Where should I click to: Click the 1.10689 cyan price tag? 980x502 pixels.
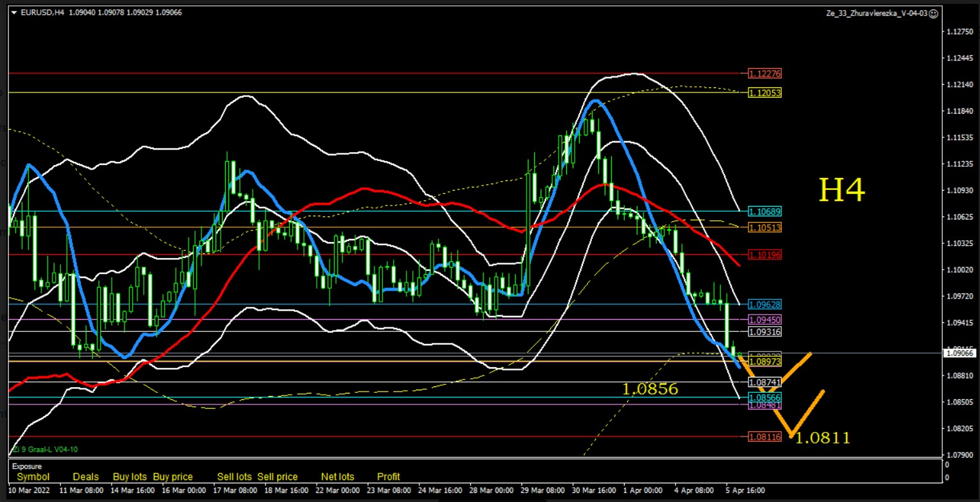tap(765, 211)
